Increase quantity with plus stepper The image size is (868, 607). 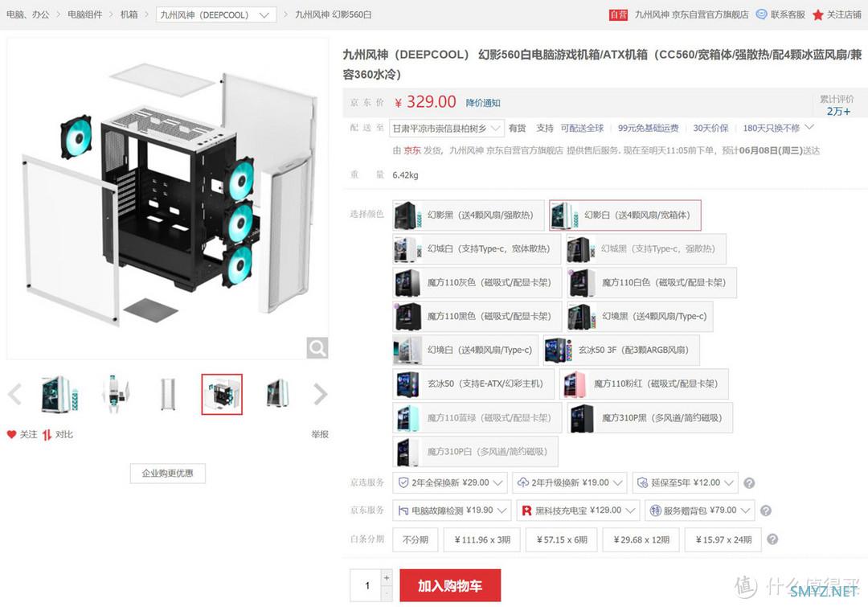[387, 577]
